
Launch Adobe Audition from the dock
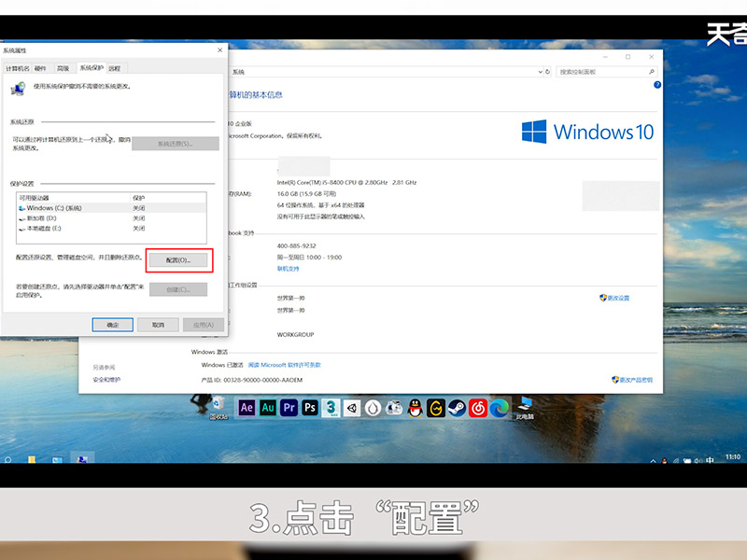pyautogui.click(x=268, y=408)
